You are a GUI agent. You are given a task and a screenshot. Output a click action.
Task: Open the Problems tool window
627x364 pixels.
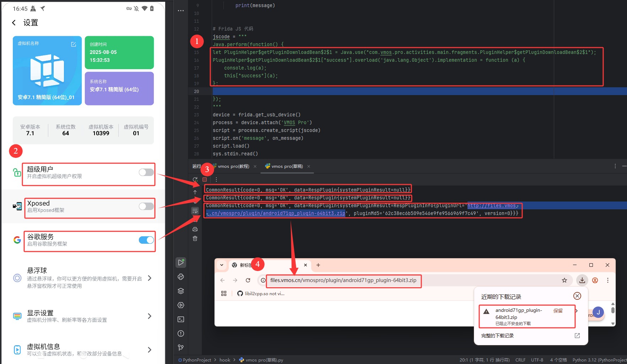point(181,333)
